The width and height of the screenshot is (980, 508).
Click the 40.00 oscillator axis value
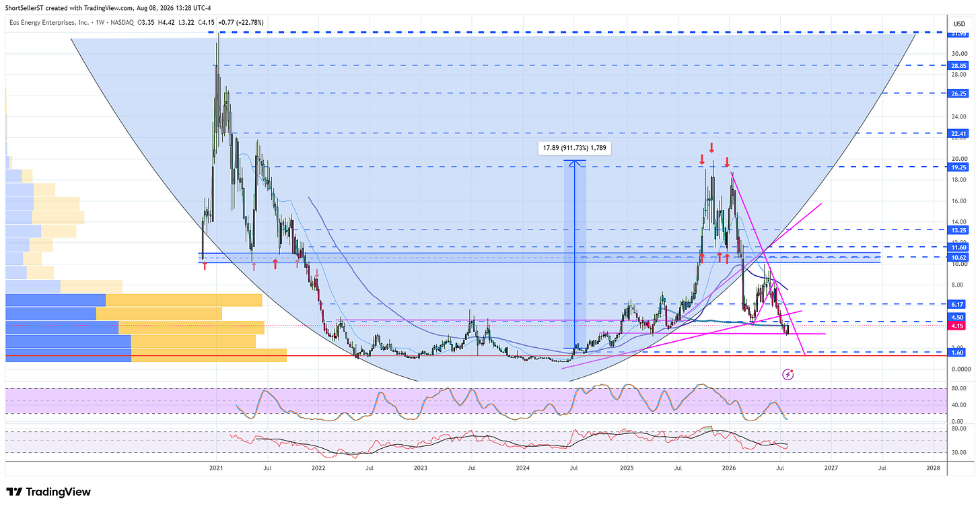pos(958,404)
